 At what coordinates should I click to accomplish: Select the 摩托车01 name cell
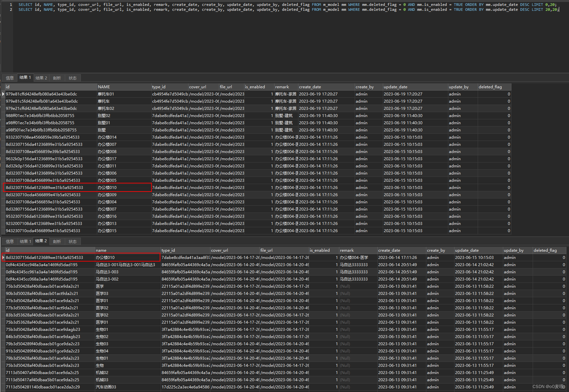coord(124,94)
